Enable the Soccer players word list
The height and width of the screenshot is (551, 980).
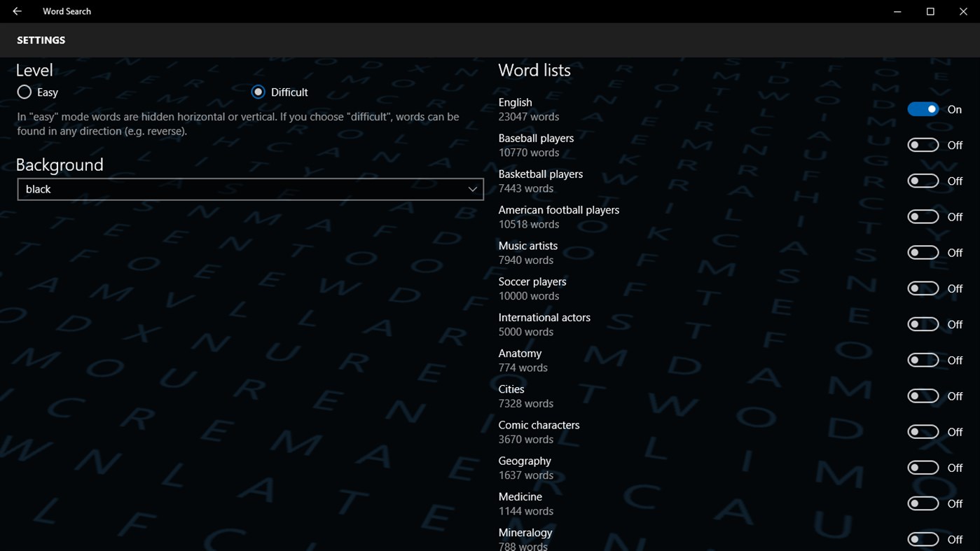(923, 288)
